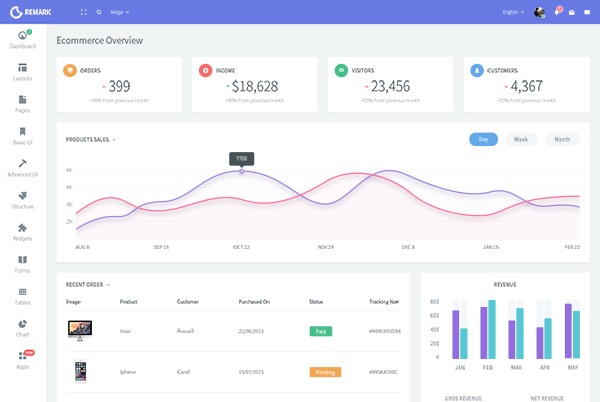Switch chart to Day view
The image size is (600, 402).
pos(483,139)
